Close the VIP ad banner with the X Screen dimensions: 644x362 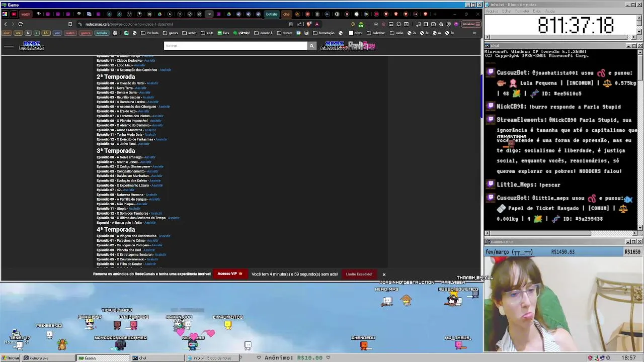pyautogui.click(x=384, y=275)
